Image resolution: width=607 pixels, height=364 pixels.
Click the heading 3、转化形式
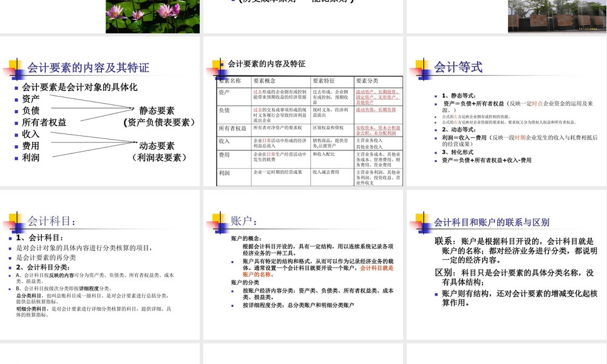(458, 152)
